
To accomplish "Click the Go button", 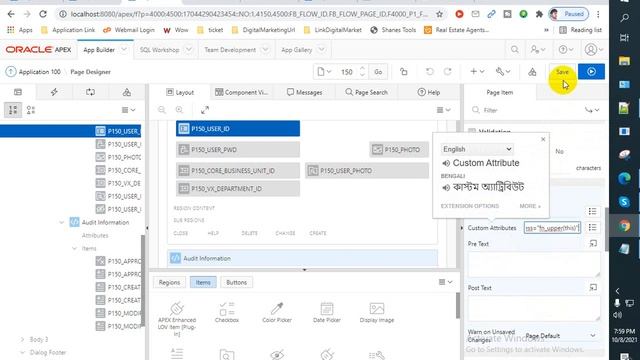I will click(x=378, y=72).
